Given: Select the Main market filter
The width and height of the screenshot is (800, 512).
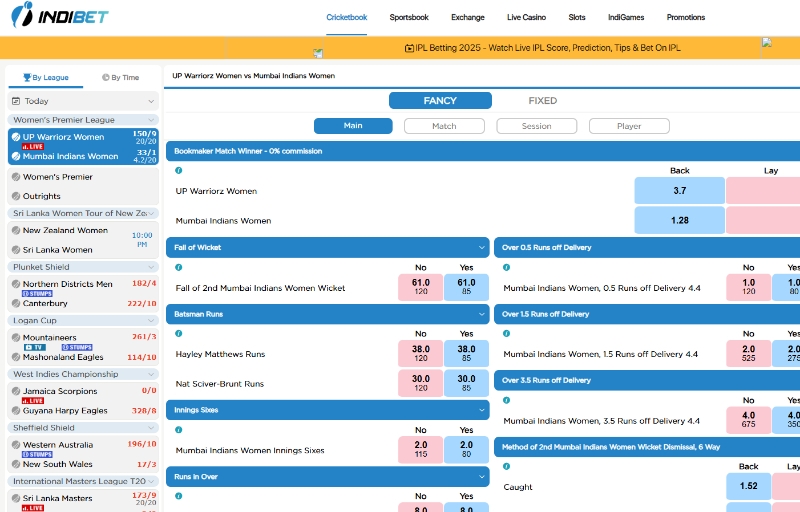Looking at the screenshot, I should [x=353, y=126].
